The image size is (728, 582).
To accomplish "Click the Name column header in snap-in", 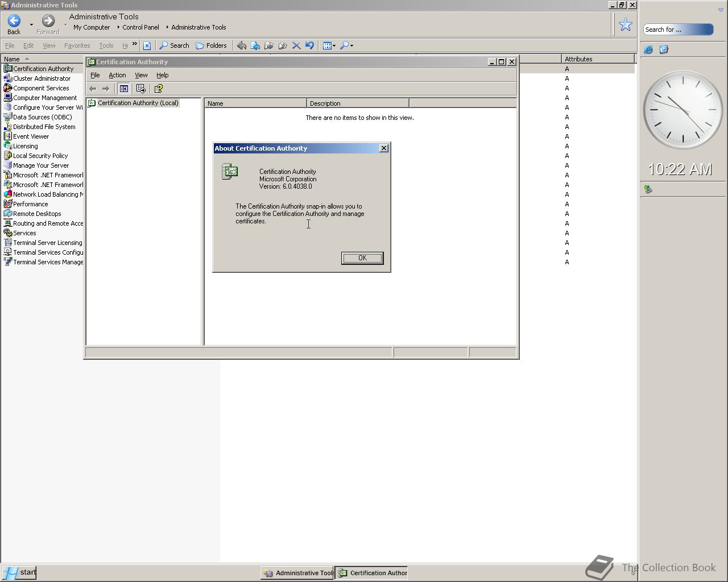I will coord(255,103).
